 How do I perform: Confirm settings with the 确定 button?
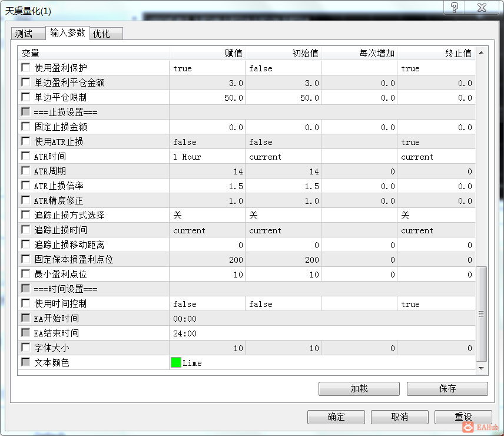coord(336,417)
